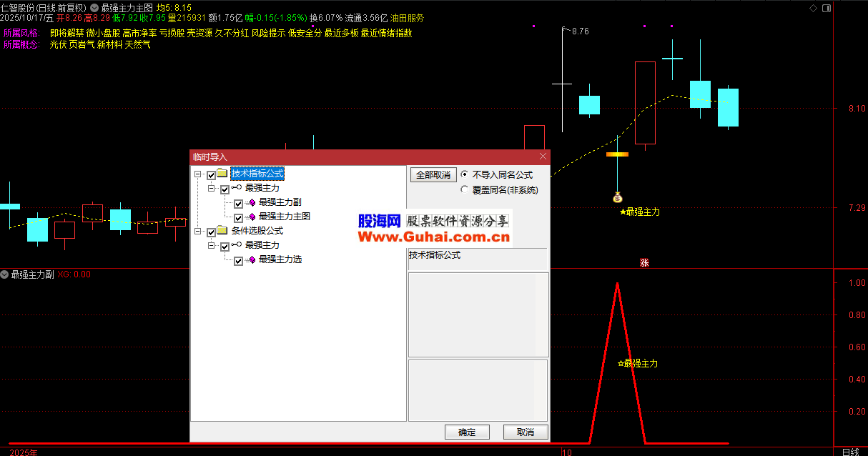Click the diamond icon at chart top-right
The width and height of the screenshot is (868, 456).
813,8
